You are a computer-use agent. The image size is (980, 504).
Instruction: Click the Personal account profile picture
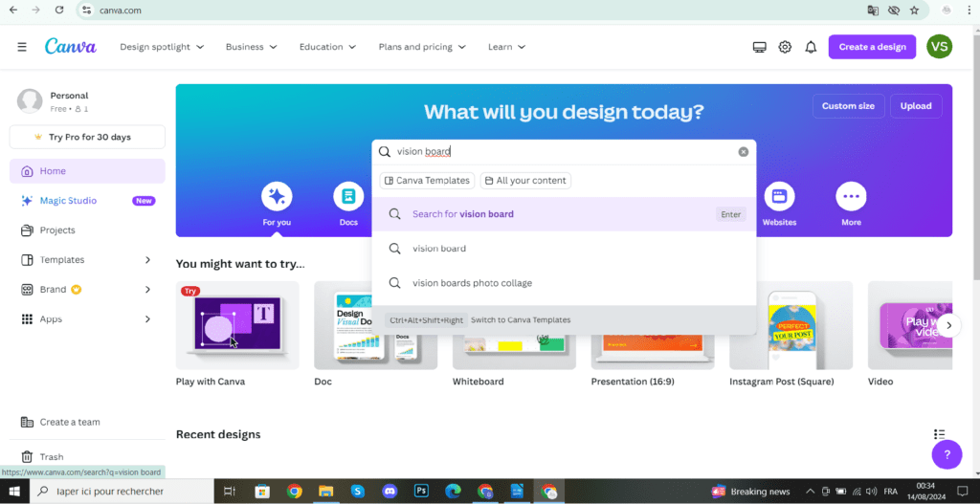[x=30, y=101]
